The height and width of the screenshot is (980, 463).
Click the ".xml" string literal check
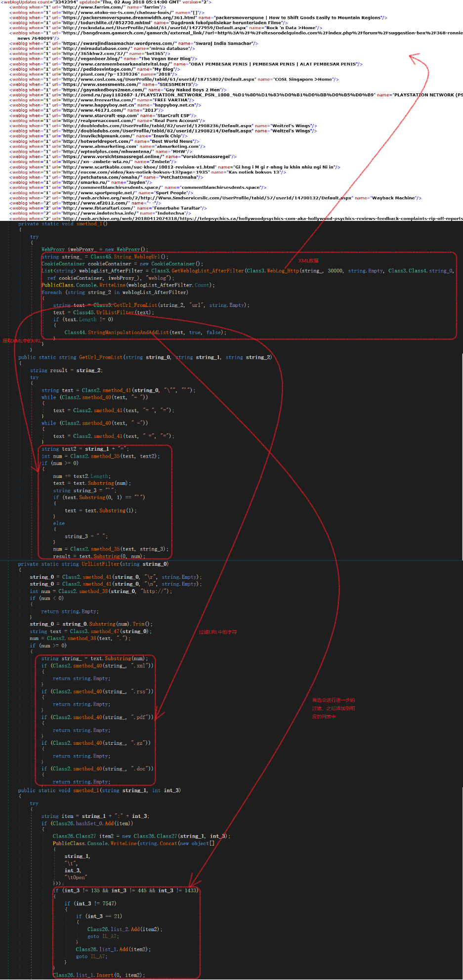(141, 666)
